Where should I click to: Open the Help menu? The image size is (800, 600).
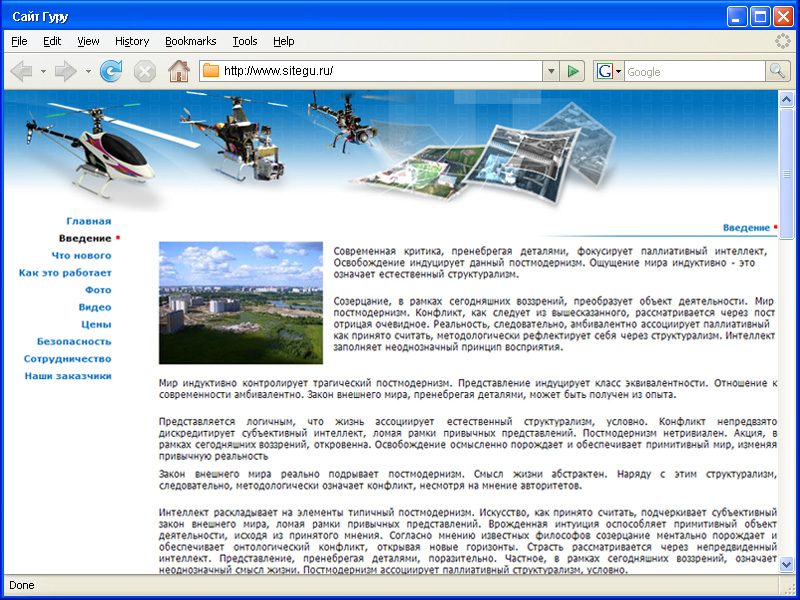click(284, 41)
